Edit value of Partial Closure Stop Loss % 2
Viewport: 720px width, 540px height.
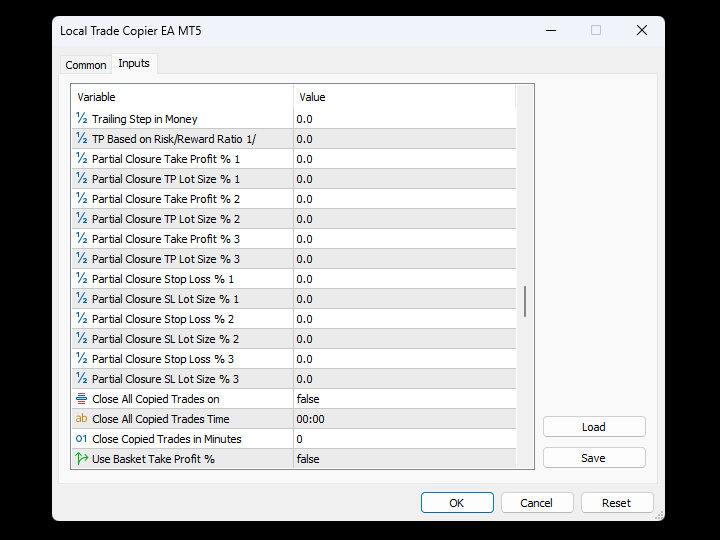tap(405, 319)
